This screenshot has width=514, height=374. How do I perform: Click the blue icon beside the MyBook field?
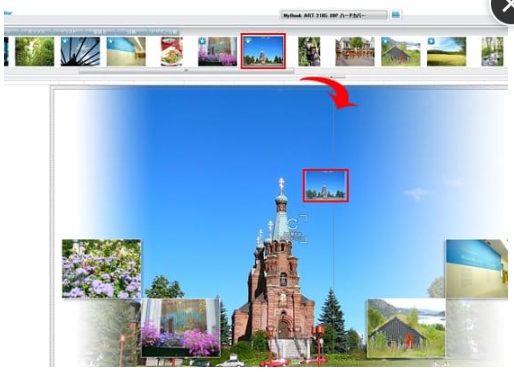(396, 15)
